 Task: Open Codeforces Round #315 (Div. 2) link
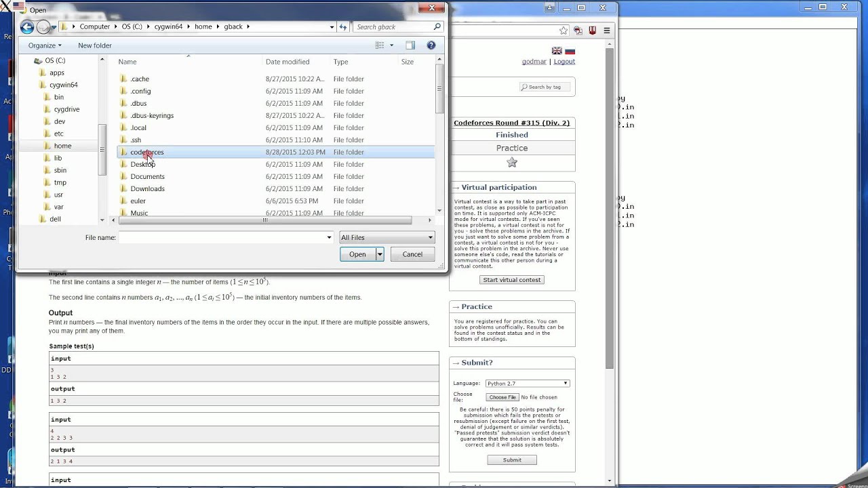click(x=511, y=123)
